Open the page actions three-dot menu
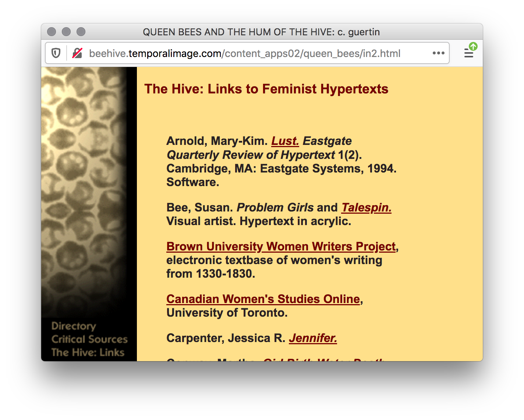This screenshot has height=420, width=524. coord(438,53)
